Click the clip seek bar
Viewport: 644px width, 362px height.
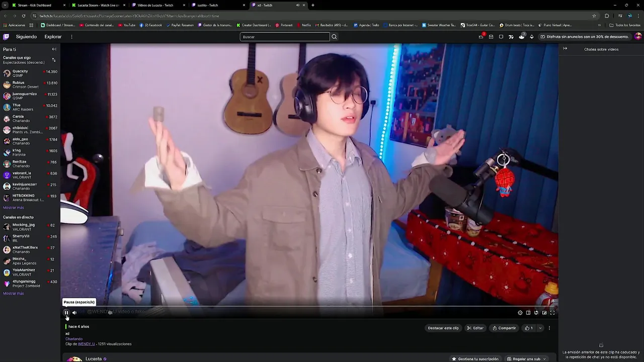click(x=309, y=306)
